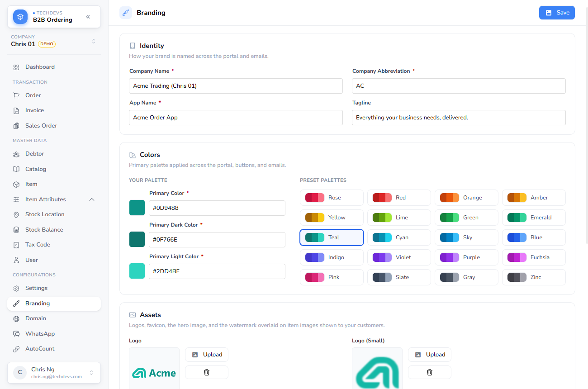Click the Company Abbreviation field

459,86
